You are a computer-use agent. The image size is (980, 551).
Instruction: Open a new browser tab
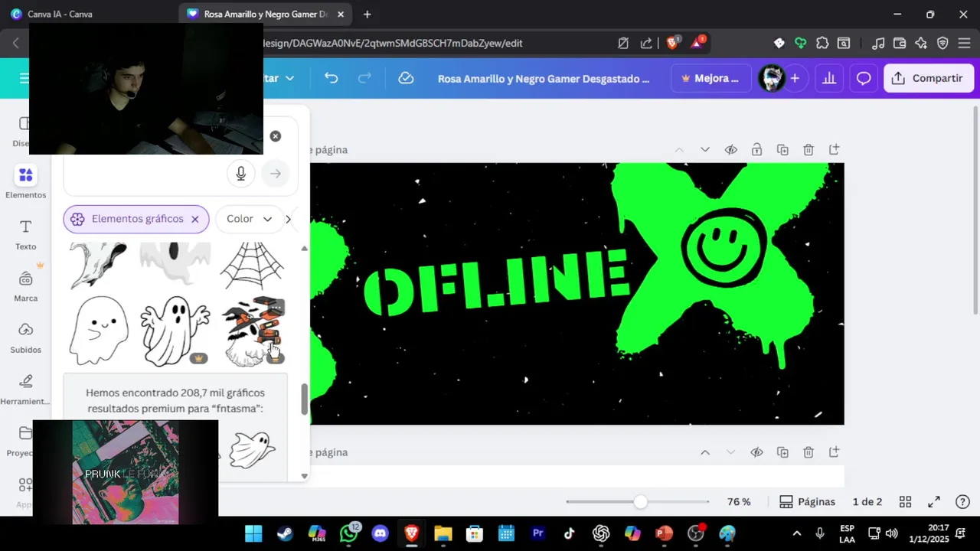point(367,14)
